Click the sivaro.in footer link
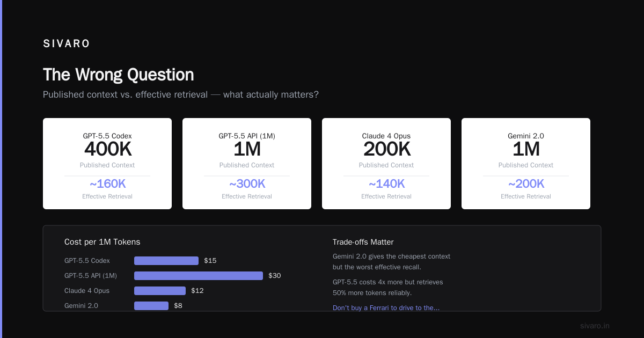Screen dimensions: 644x338 tap(595, 326)
